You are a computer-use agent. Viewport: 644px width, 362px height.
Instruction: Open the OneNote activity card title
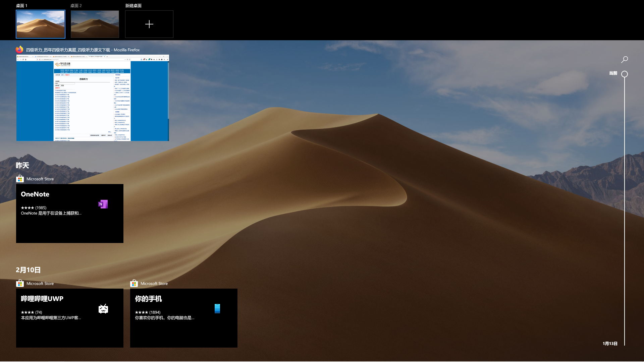[35, 194]
